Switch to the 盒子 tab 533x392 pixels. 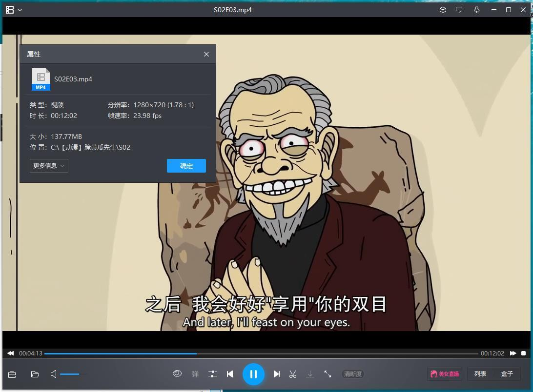507,373
